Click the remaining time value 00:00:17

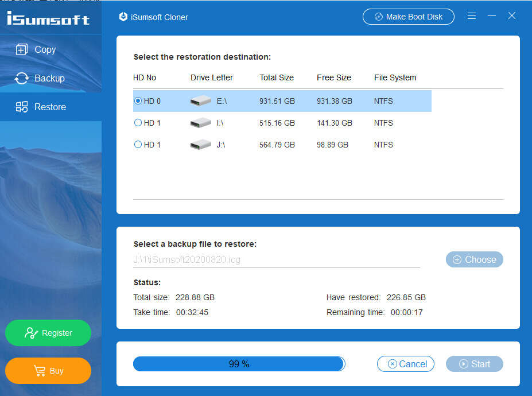click(406, 313)
